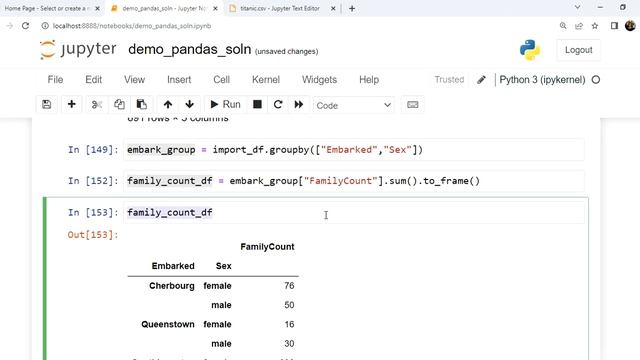
Task: Reload the page
Action: click(x=25, y=26)
